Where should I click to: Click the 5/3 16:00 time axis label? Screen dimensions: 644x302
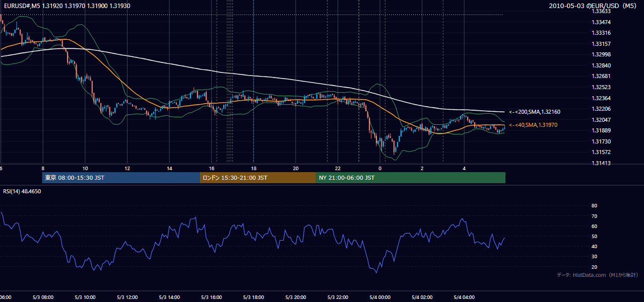pos(212,297)
